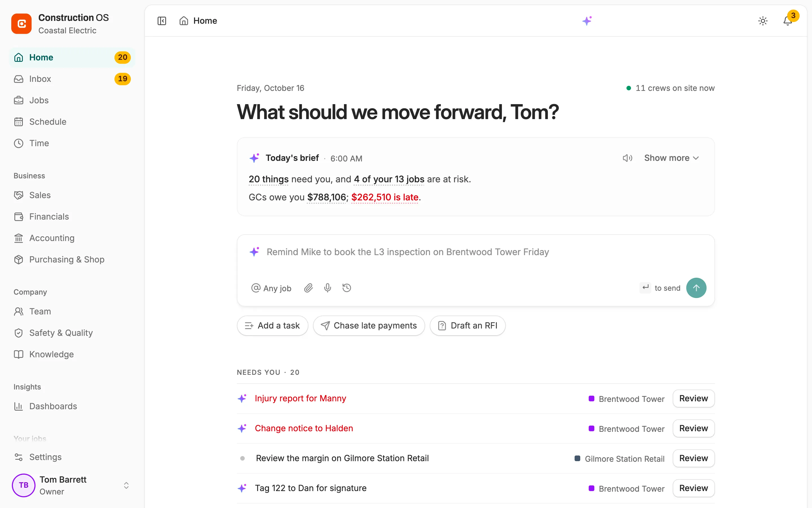Open Settings in sidebar

(72, 457)
